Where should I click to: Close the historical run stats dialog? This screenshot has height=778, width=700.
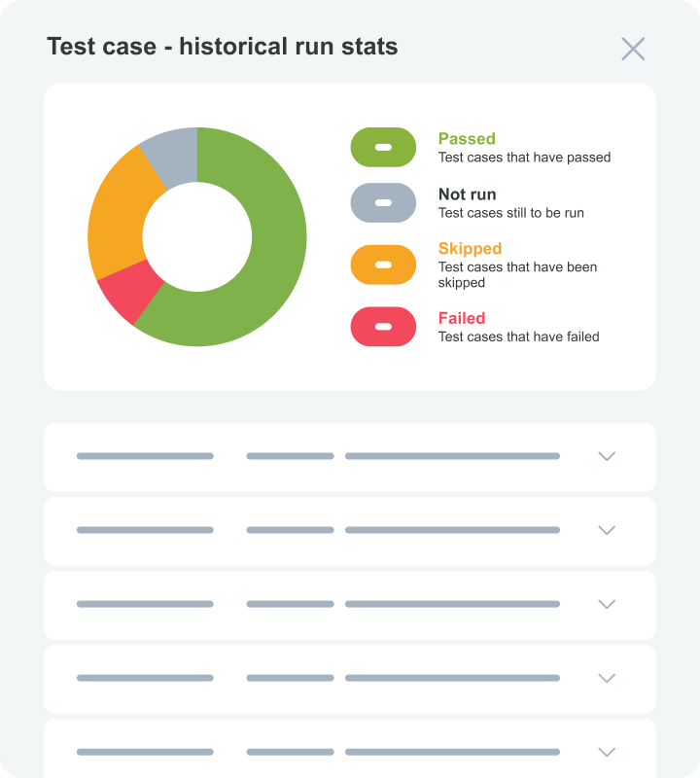coord(633,49)
